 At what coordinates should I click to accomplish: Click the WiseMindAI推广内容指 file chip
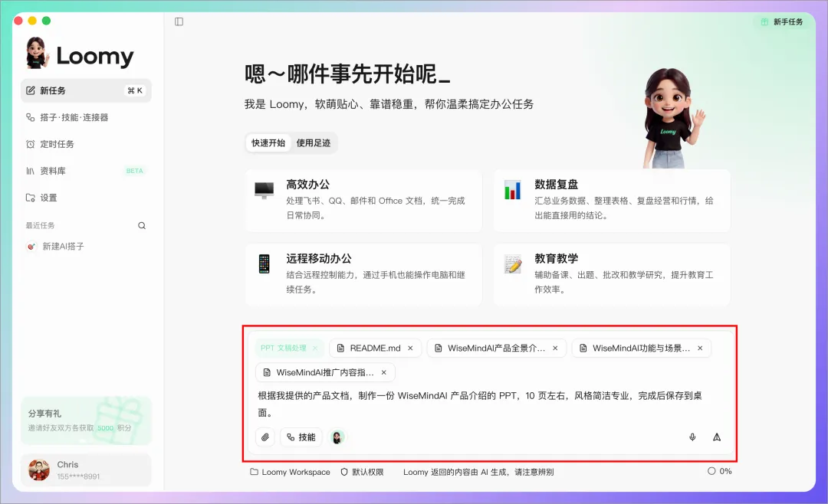[x=325, y=372]
